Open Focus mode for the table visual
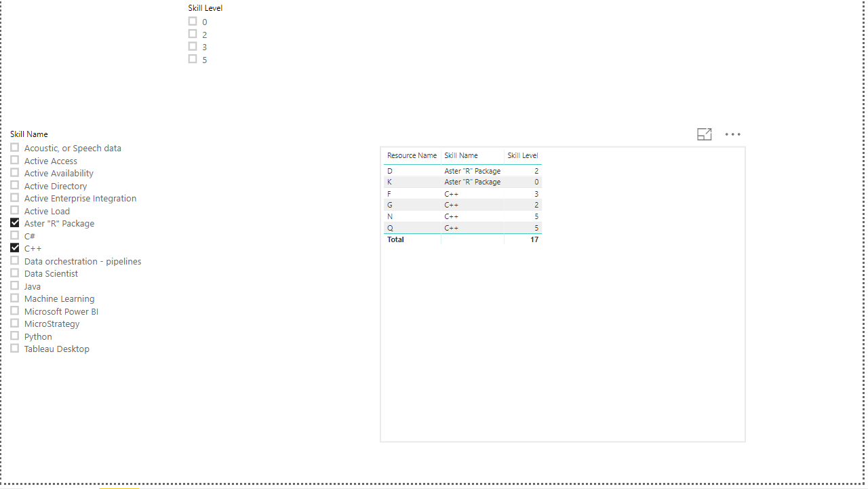 click(x=705, y=134)
